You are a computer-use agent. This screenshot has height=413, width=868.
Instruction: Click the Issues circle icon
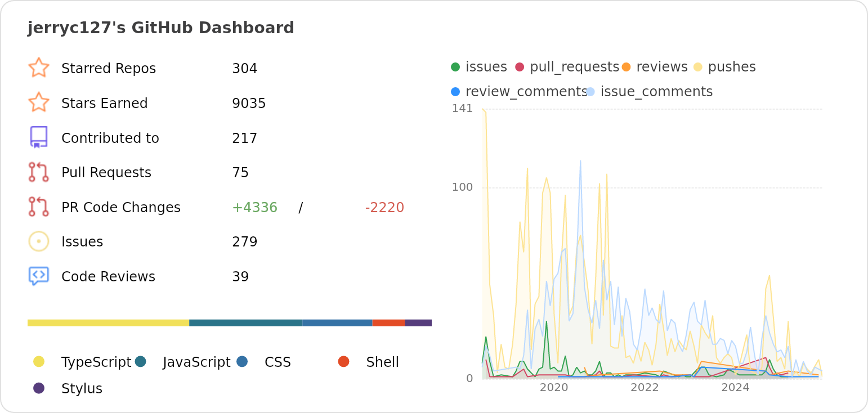[38, 241]
